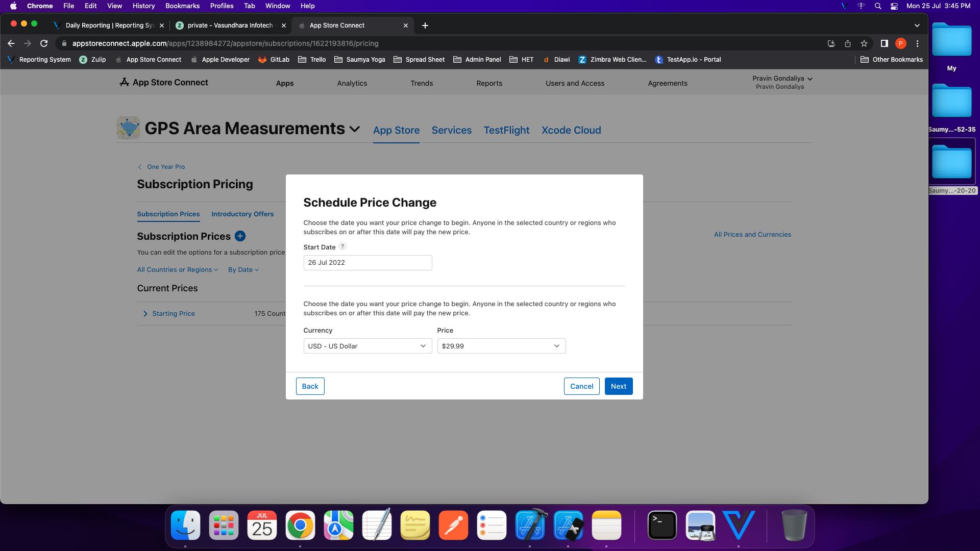This screenshot has height=551, width=980.
Task: Click the Next button in dialog
Action: pyautogui.click(x=618, y=386)
